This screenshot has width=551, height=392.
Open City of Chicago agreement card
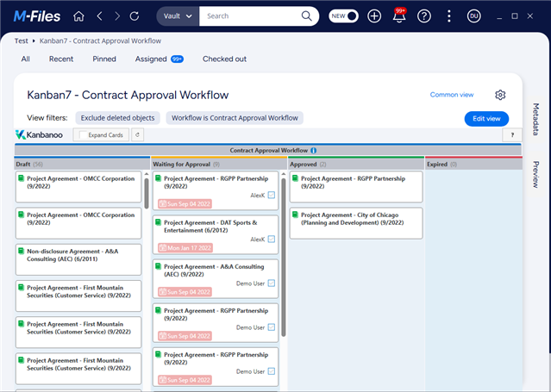pyautogui.click(x=356, y=223)
